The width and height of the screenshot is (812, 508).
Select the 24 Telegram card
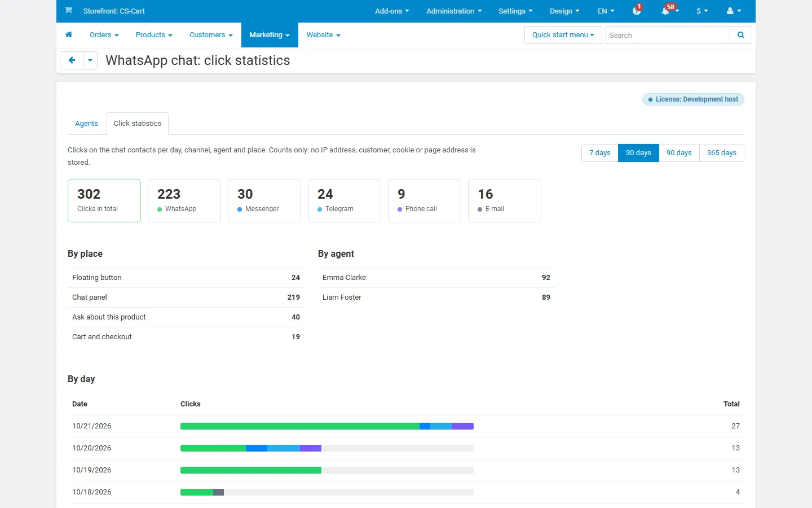(345, 200)
